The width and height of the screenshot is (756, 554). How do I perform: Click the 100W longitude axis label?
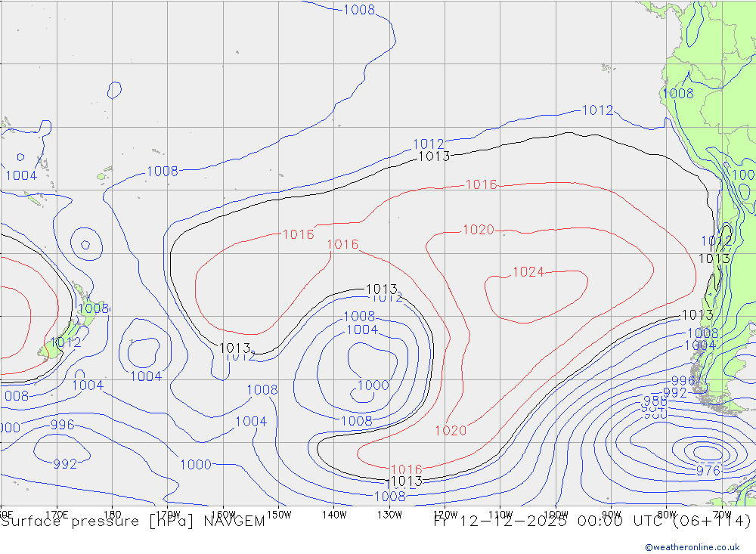(x=556, y=515)
